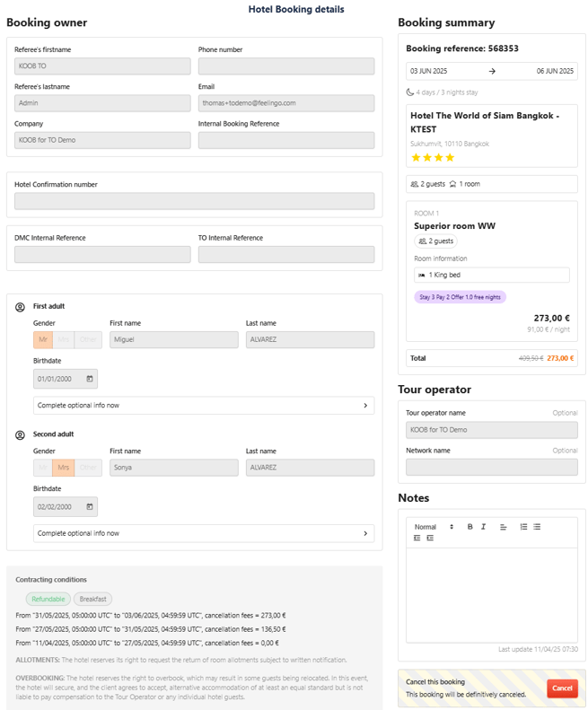588x710 pixels.
Task: Expand first adult's Complete optional info now
Action: [x=203, y=406]
